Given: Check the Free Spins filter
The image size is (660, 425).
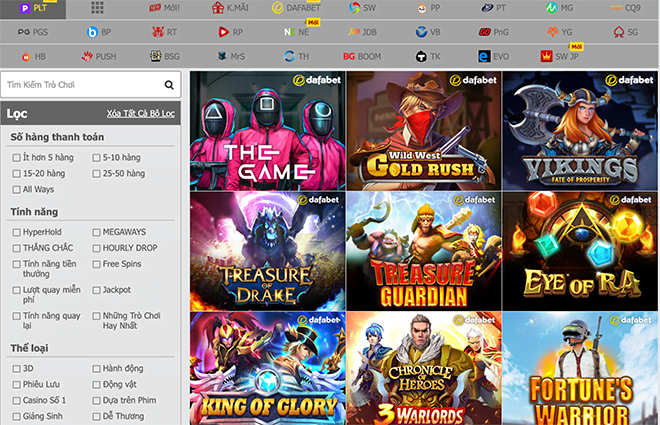Looking at the screenshot, I should click(x=97, y=264).
